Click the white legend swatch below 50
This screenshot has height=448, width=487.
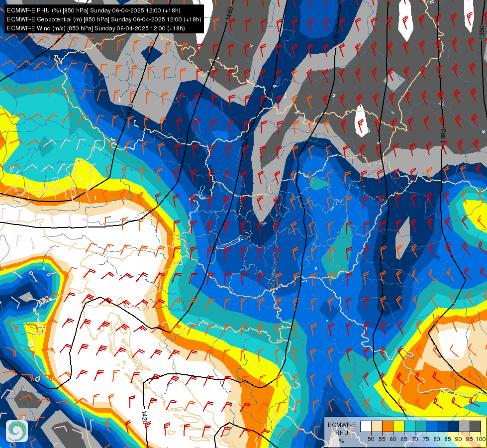tap(366, 426)
